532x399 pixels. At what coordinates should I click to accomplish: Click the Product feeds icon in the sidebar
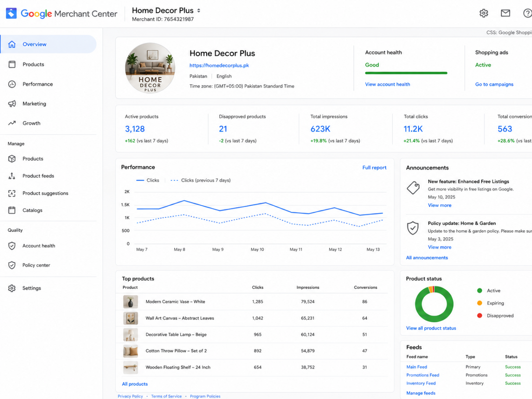(x=12, y=176)
